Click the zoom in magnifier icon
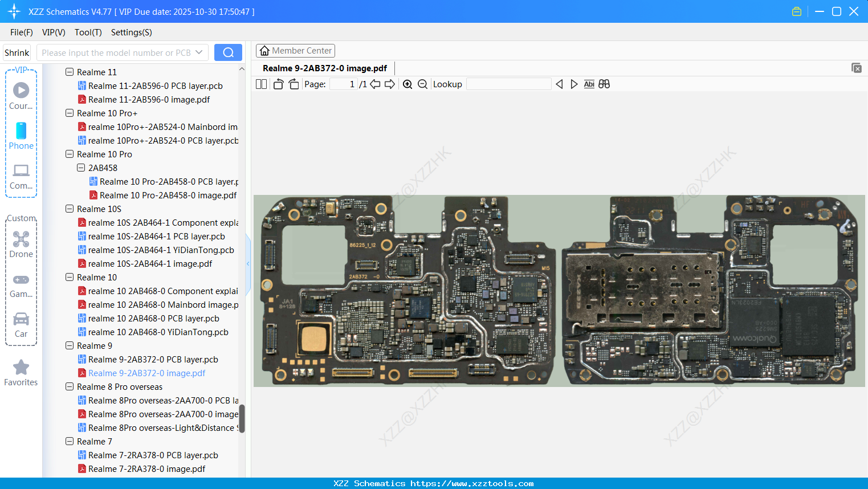The width and height of the screenshot is (868, 489). pyautogui.click(x=407, y=84)
